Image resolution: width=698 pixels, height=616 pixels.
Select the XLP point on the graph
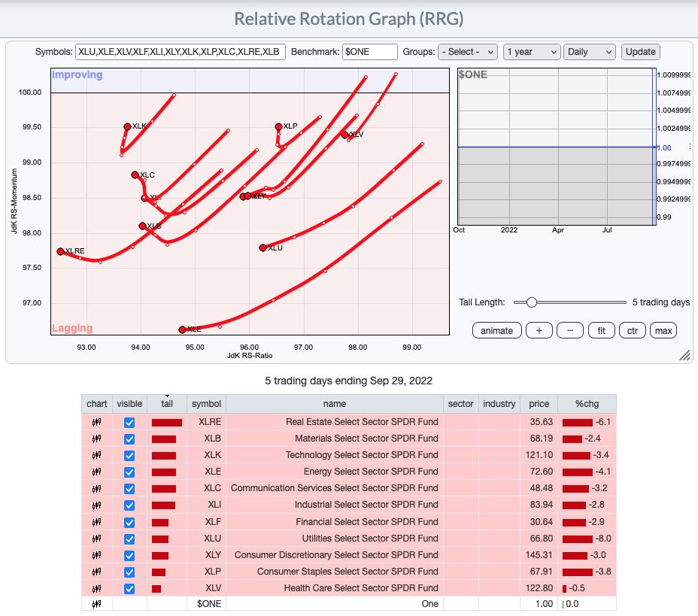coord(278,127)
